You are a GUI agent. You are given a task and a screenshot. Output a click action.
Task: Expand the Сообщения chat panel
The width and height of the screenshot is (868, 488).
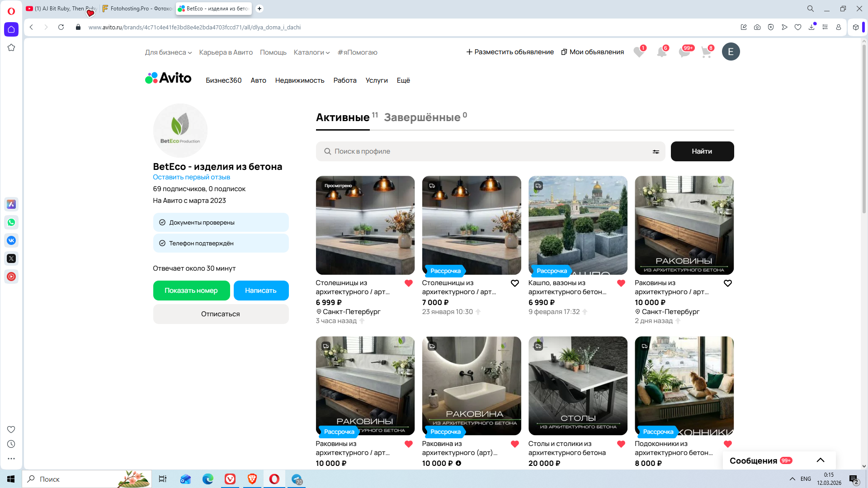pos(820,460)
